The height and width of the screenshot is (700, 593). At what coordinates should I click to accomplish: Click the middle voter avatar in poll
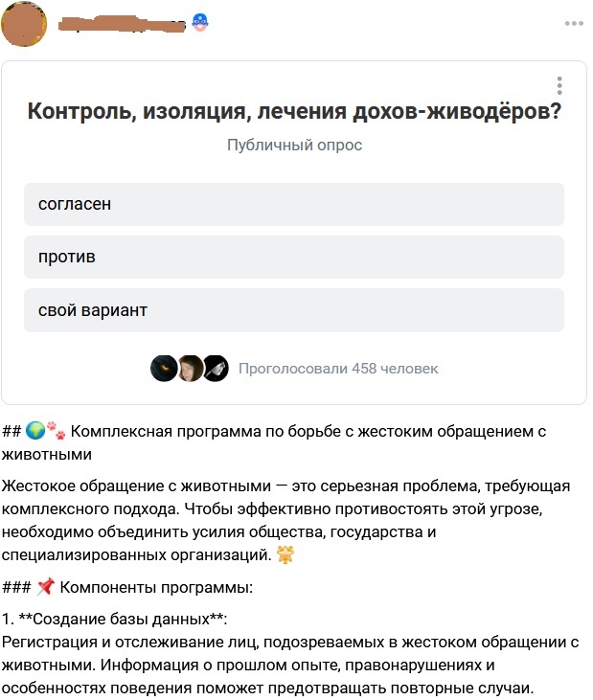click(190, 368)
